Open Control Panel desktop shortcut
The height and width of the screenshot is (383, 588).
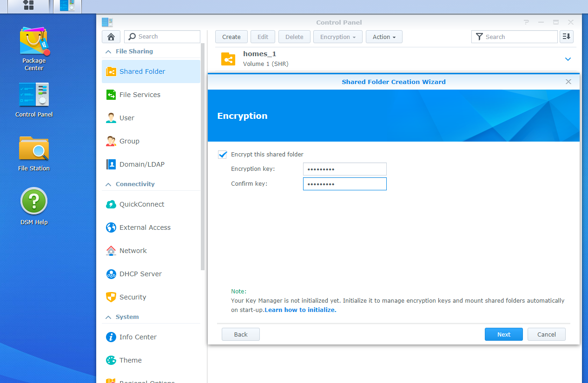point(34,100)
